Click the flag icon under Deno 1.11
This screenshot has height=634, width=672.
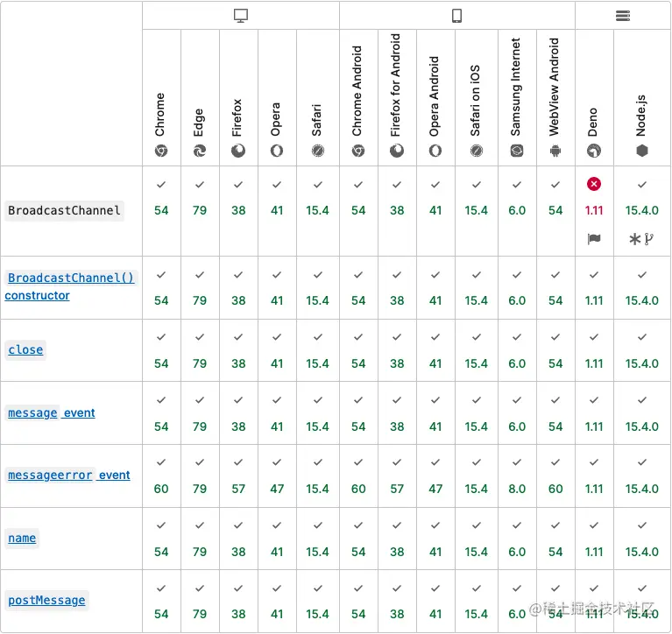[594, 238]
